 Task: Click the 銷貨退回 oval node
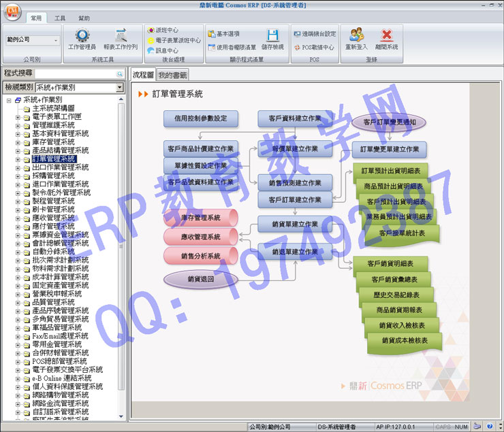[200, 279]
